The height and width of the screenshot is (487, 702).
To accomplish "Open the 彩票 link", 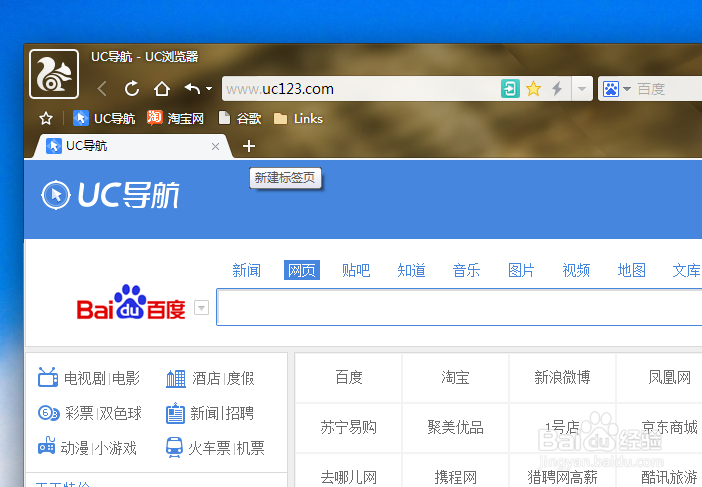I will [79, 413].
